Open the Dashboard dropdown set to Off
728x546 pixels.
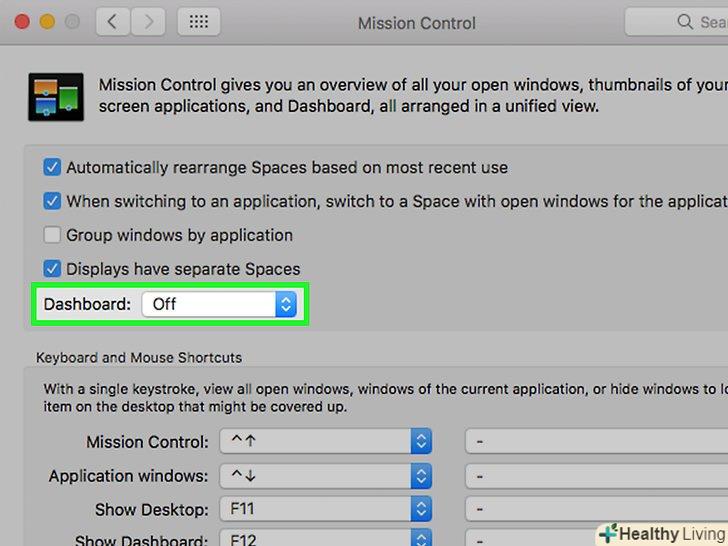click(x=219, y=304)
